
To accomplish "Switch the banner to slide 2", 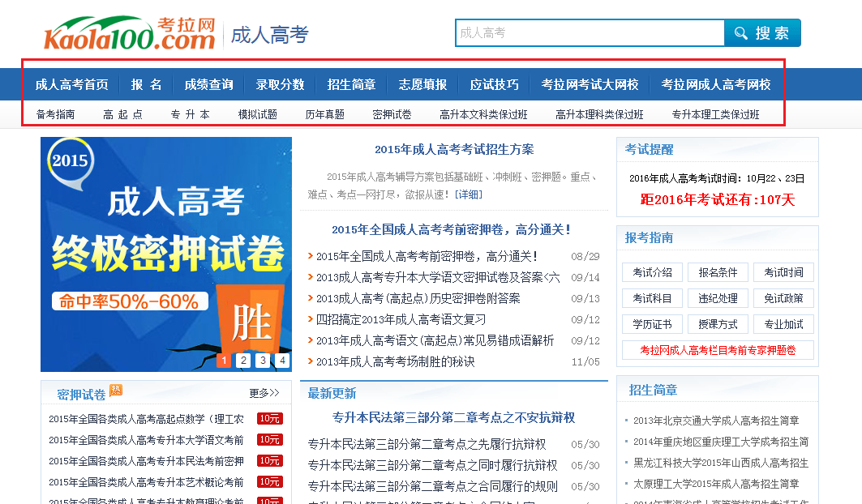I will [x=243, y=361].
